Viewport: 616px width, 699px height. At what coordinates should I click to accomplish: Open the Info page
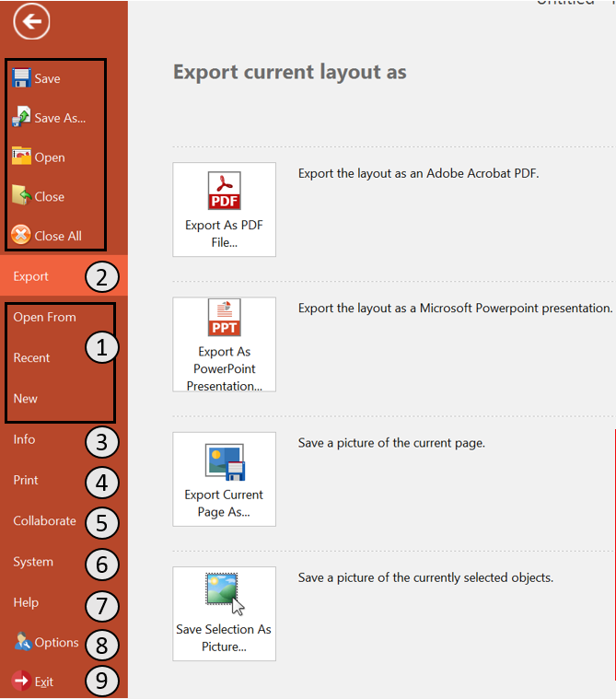tap(24, 439)
